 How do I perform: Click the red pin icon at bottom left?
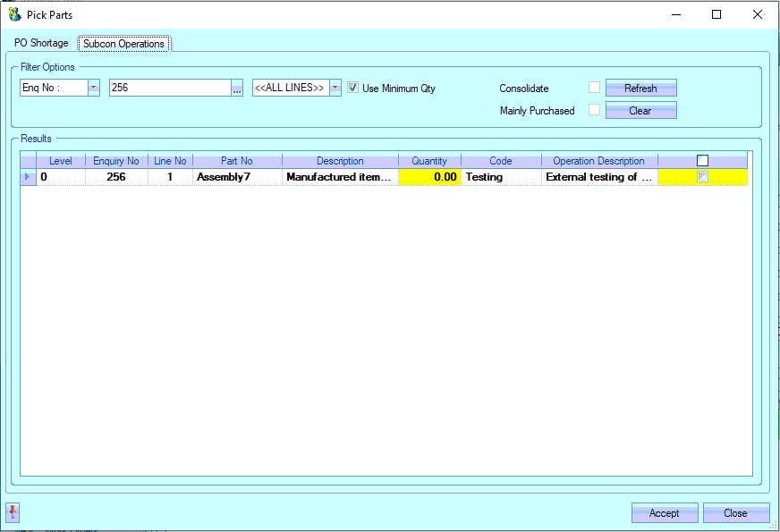[x=13, y=512]
